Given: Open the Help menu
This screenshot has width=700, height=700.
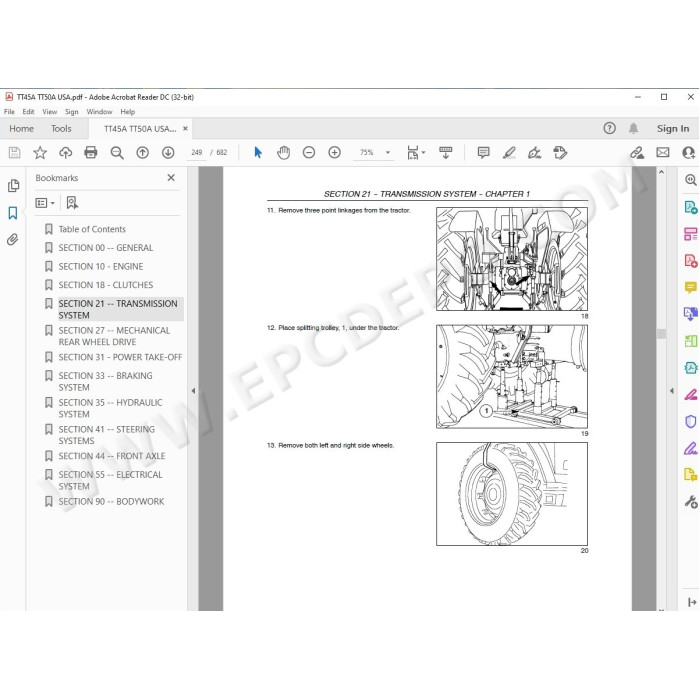Looking at the screenshot, I should tap(128, 112).
